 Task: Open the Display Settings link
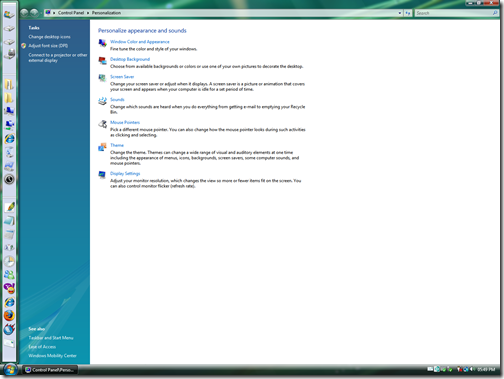[125, 174]
